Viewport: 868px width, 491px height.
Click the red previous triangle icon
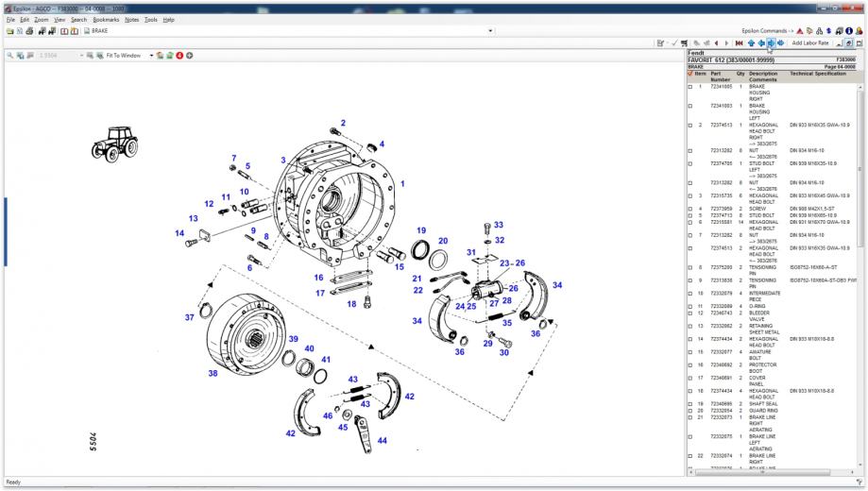click(716, 43)
